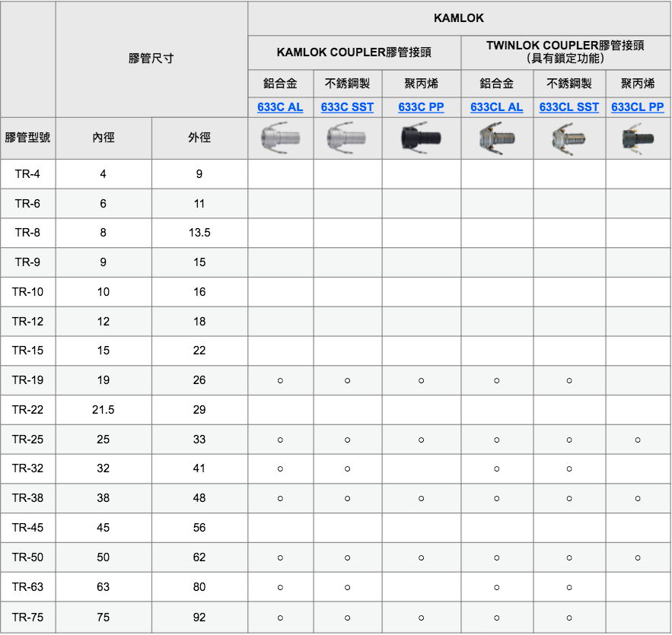
Task: Click the 633CL PP twinlok coupler image
Action: pyautogui.click(x=637, y=138)
